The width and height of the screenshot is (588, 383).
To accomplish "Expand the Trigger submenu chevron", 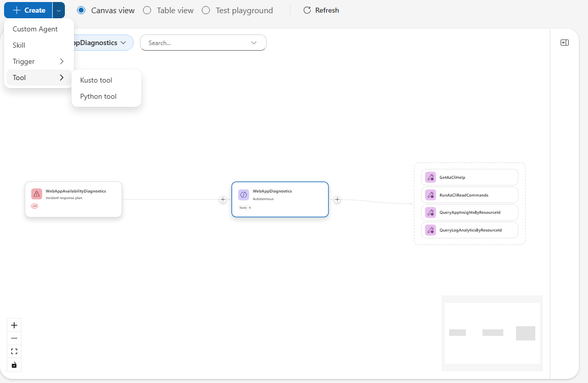I will [x=62, y=61].
